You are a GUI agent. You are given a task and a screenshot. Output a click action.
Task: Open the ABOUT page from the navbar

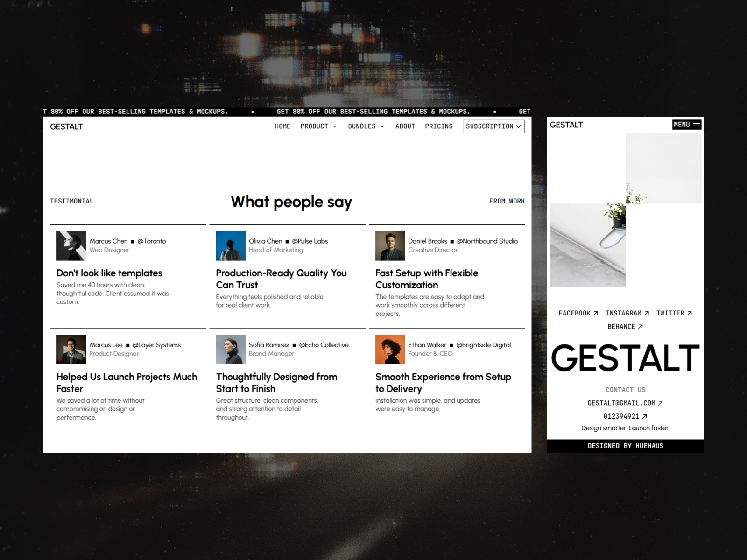tap(405, 126)
